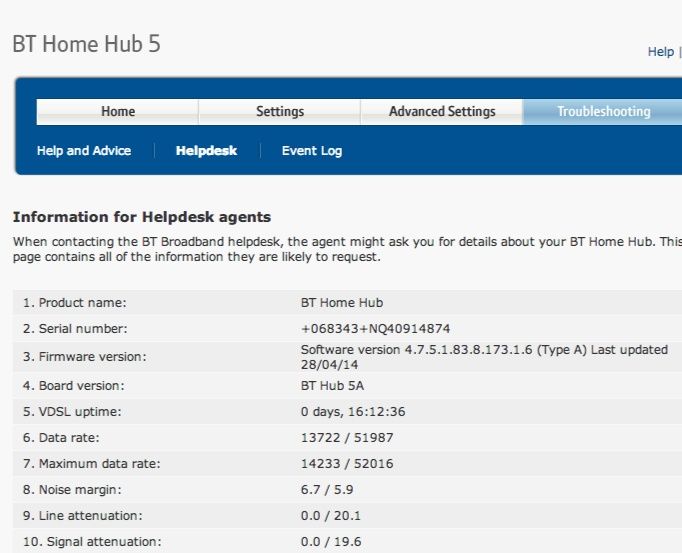Open the Event Log subsection
This screenshot has width=682, height=553.
coord(312,151)
